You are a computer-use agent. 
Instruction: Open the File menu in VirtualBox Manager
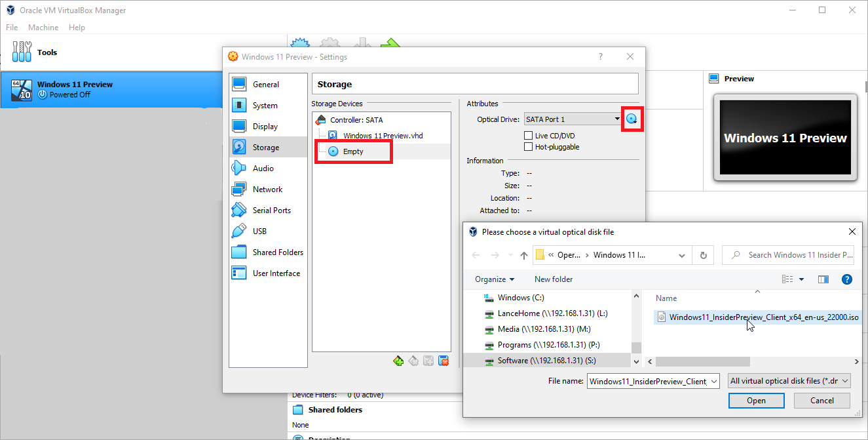[x=12, y=28]
